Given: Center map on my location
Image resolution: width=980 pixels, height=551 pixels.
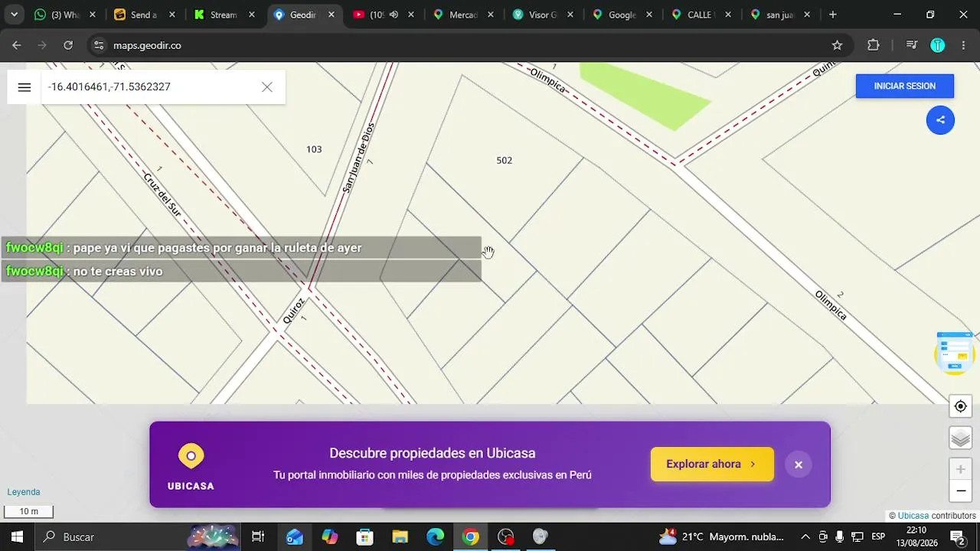Looking at the screenshot, I should coord(961,406).
